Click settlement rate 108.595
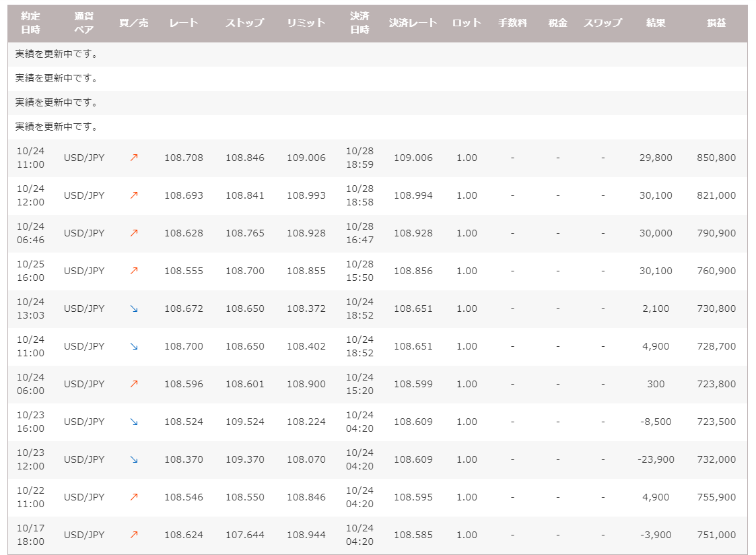The height and width of the screenshot is (555, 756). pyautogui.click(x=413, y=497)
